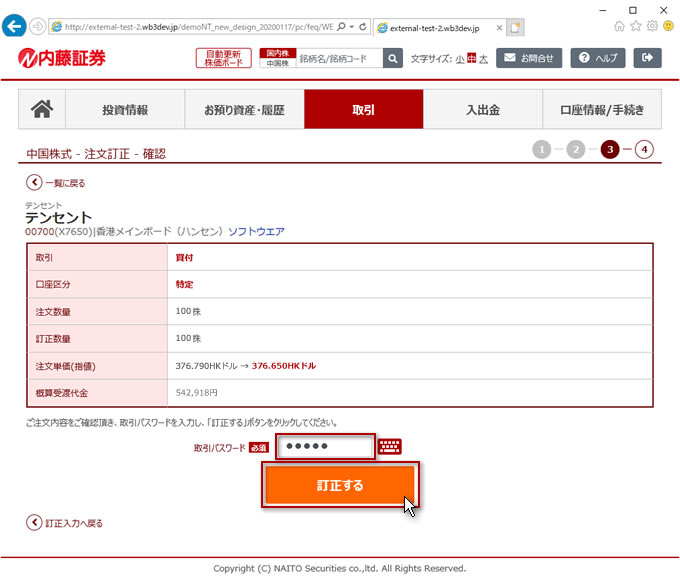Set font size to 小
The width and height of the screenshot is (680, 579).
tap(460, 59)
